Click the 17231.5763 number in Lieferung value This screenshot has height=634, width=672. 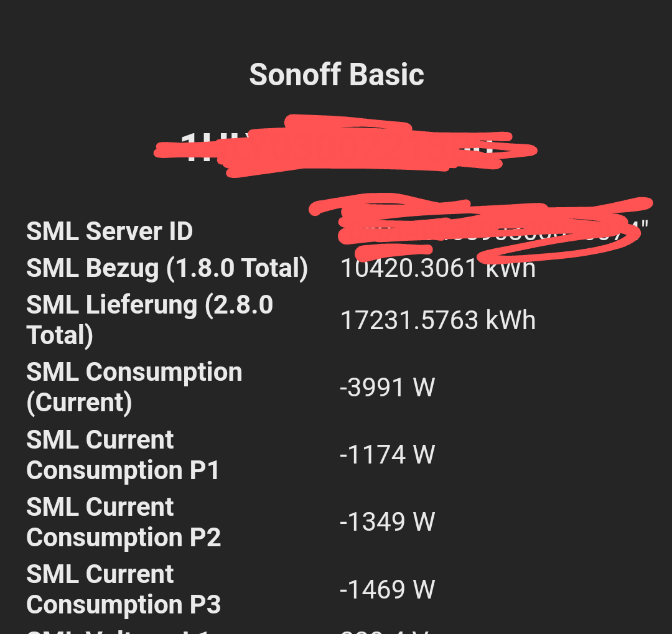[409, 320]
